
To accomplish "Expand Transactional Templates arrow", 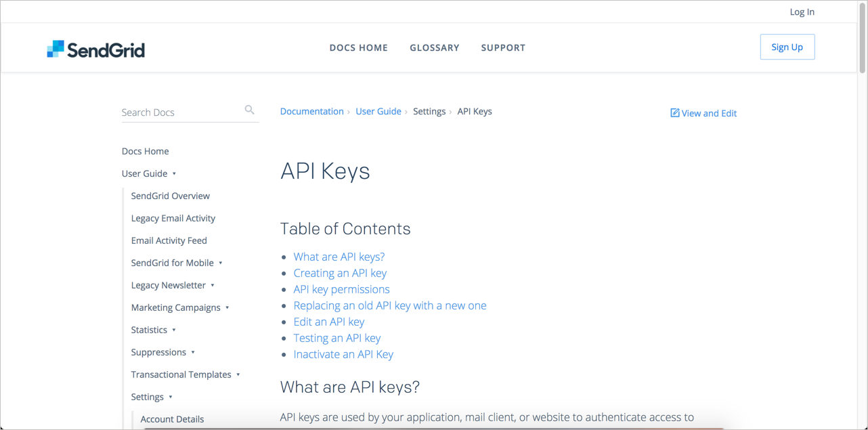I will pos(238,375).
